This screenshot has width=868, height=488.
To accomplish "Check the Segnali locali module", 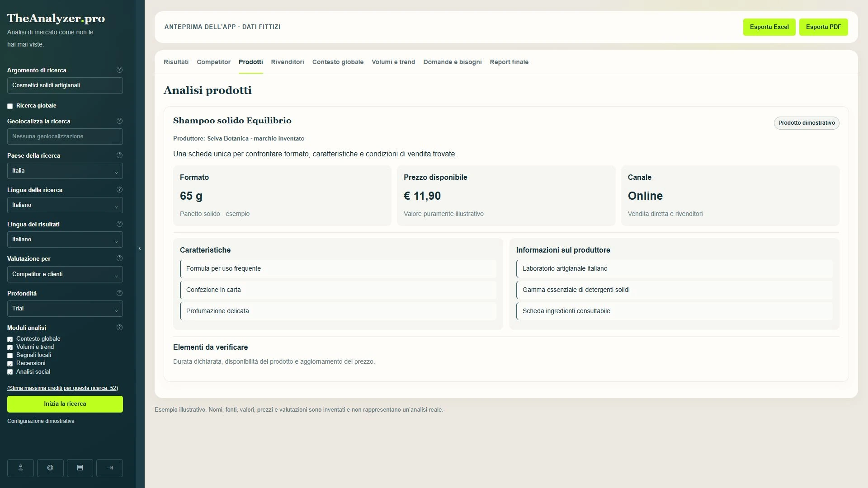I will [x=10, y=356].
